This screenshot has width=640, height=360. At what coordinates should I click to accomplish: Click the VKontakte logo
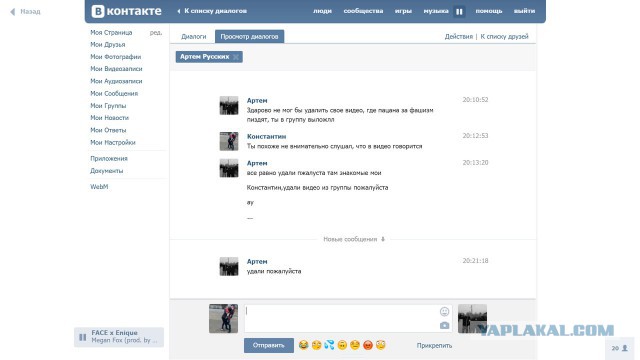pyautogui.click(x=126, y=11)
